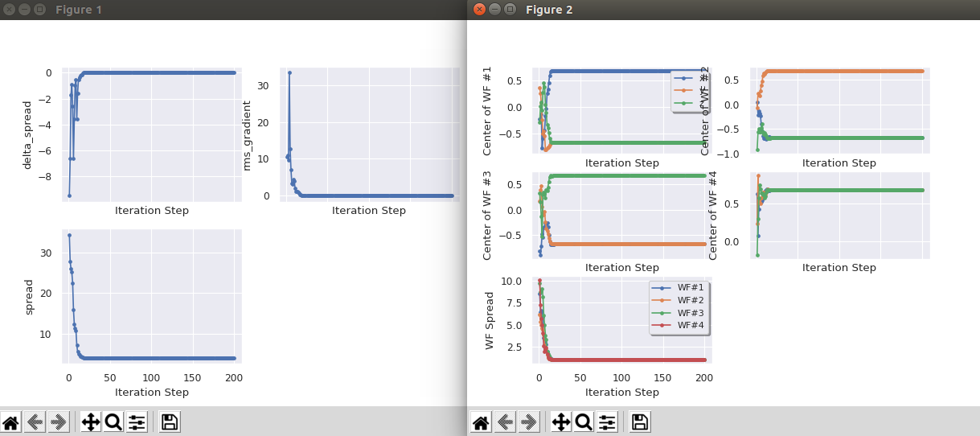Viewport: 980px width, 436px height.
Task: Click the Back arrow in Figure 2 toolbar
Action: coord(505,422)
